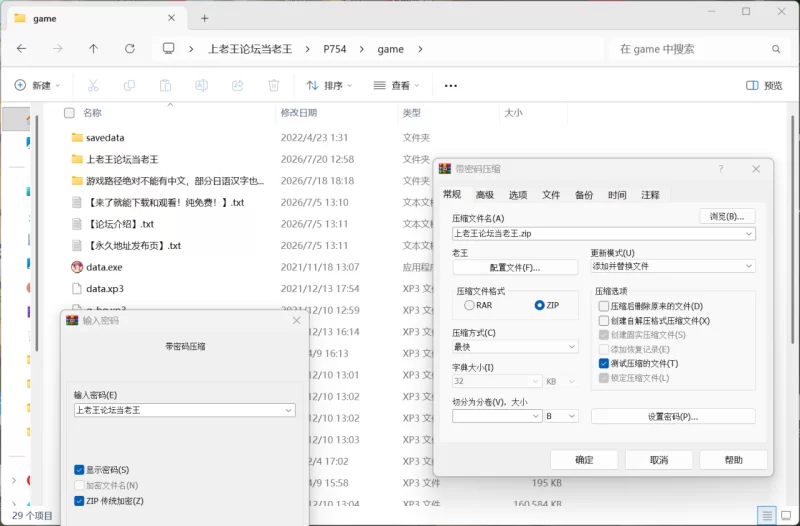Select the 【永久地址发布页】.txt file

point(134,245)
